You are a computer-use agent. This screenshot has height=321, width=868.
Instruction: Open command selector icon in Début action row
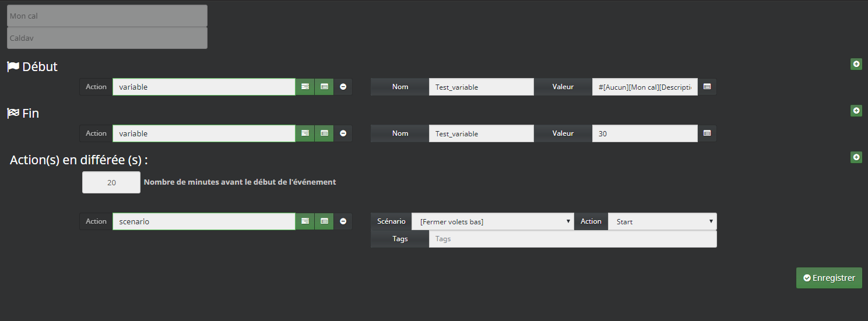tap(324, 87)
